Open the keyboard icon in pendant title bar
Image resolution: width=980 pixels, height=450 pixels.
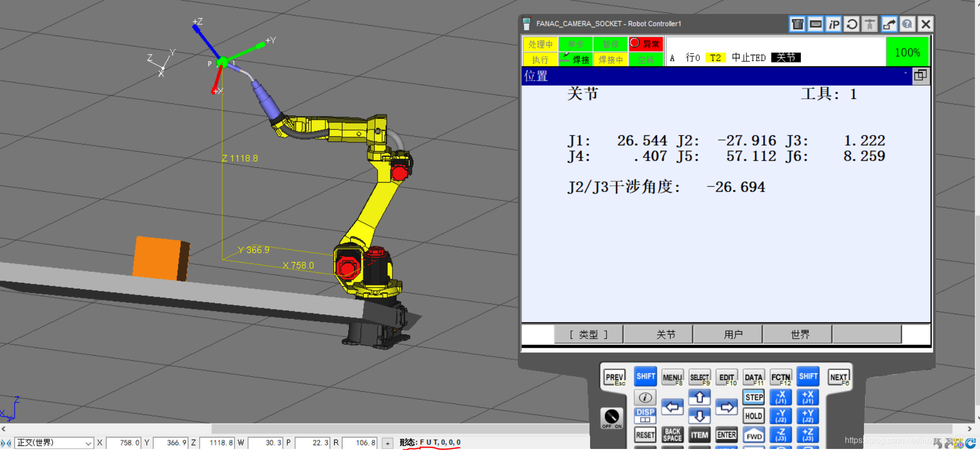coord(815,24)
